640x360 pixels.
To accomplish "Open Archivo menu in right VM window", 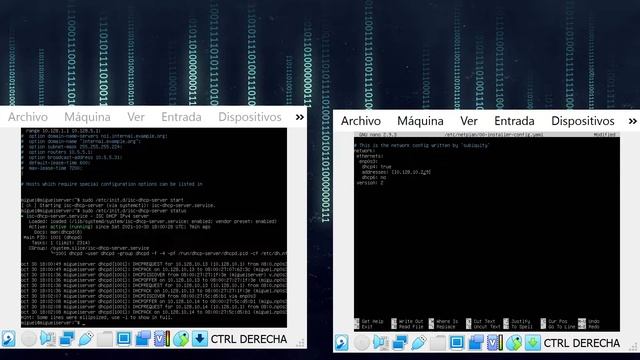I will point(361,121).
